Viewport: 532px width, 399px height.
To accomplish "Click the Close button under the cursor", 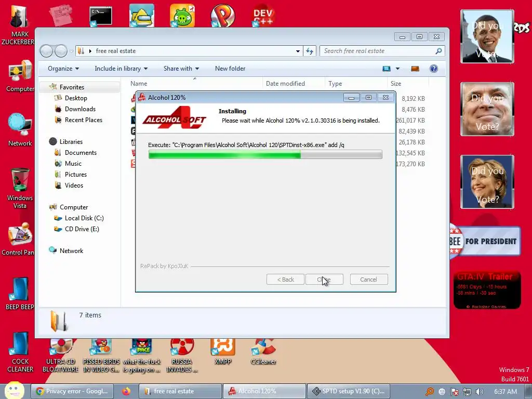I will tap(324, 280).
